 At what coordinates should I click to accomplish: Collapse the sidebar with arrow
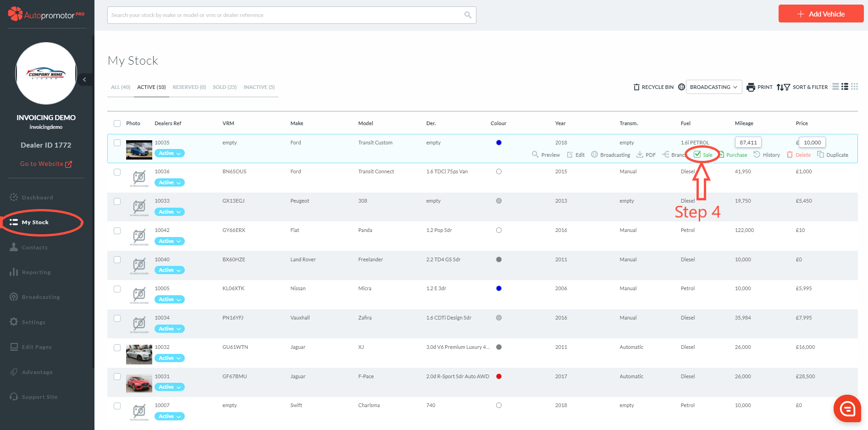point(84,80)
